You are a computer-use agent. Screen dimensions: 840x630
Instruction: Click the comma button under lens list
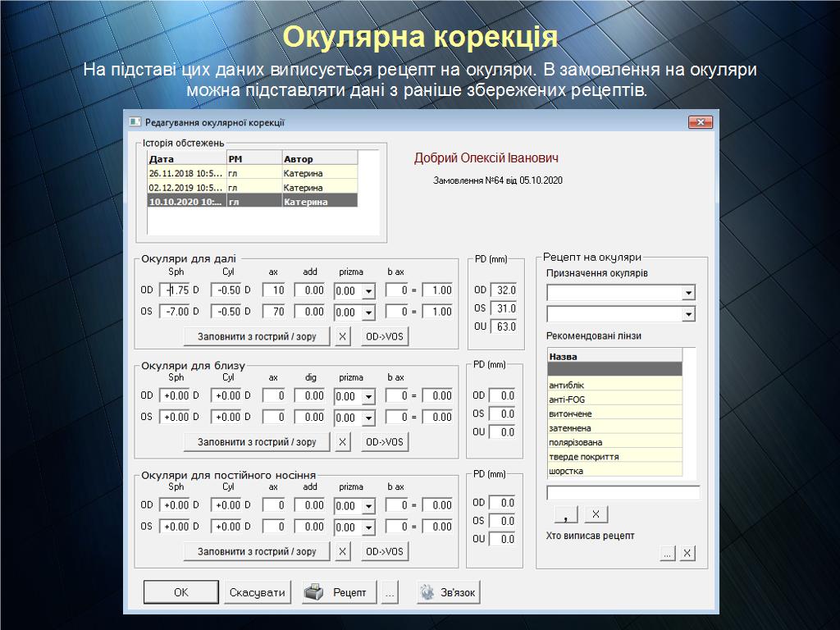click(566, 514)
